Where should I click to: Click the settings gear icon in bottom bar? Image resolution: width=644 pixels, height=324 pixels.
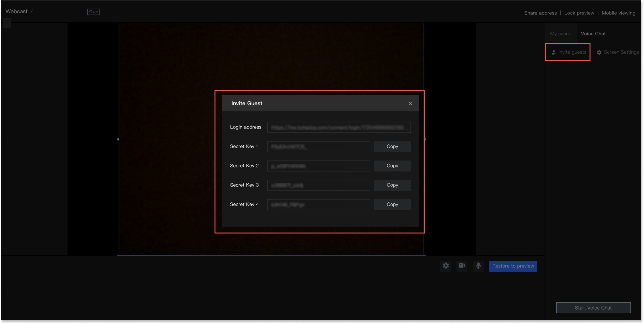[x=445, y=266]
